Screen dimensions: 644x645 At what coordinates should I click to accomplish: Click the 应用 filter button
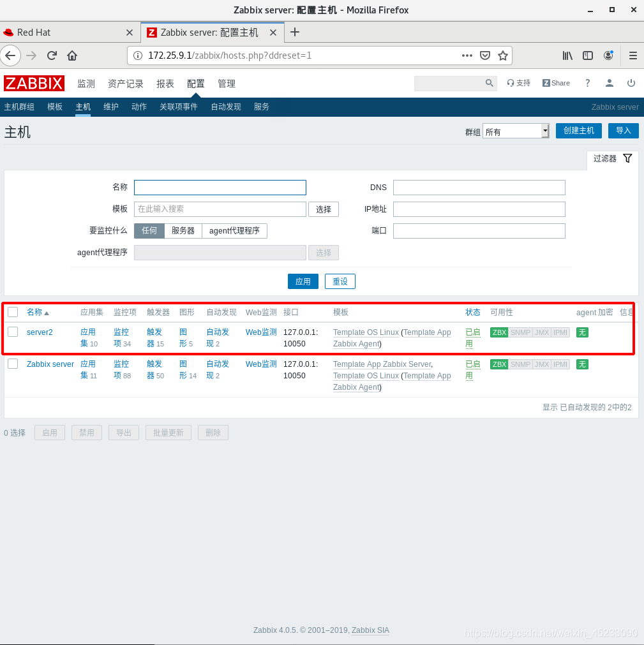coord(303,281)
